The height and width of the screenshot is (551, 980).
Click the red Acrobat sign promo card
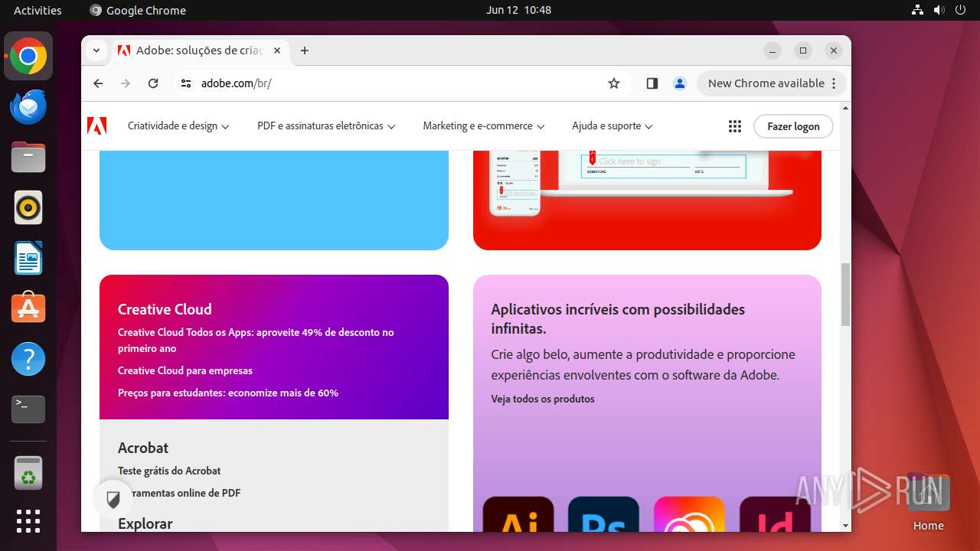tap(647, 201)
